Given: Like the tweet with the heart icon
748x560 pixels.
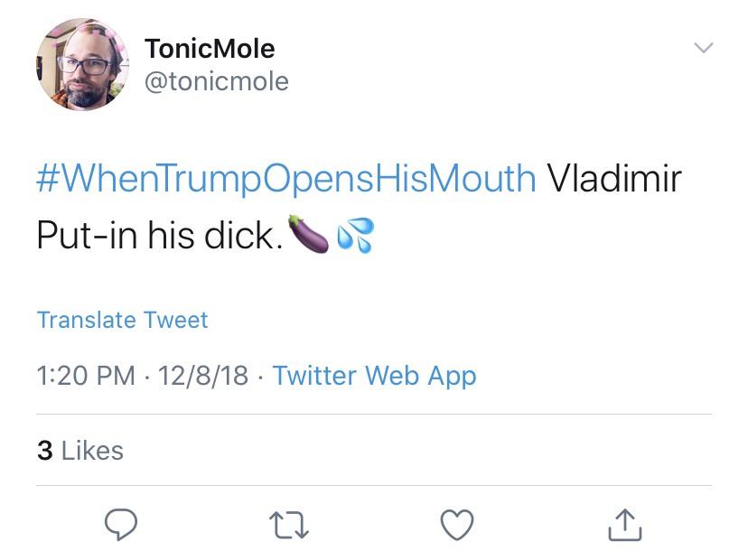Looking at the screenshot, I should click(x=457, y=524).
